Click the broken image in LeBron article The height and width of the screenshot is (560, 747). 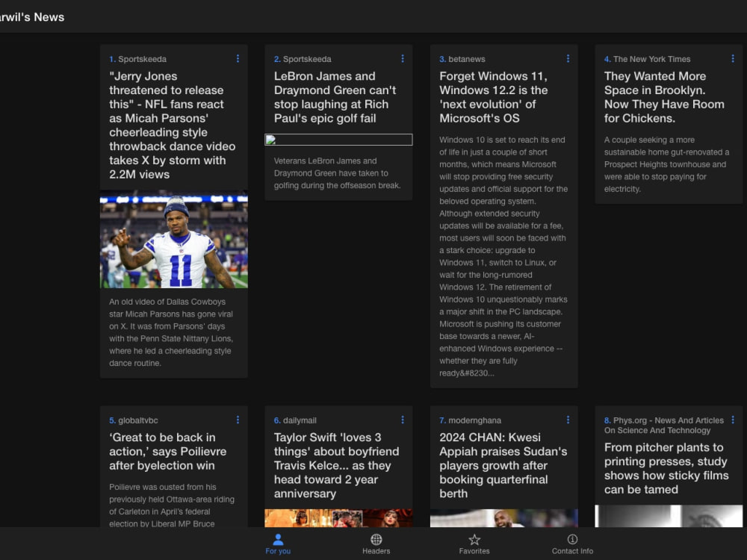[338, 140]
